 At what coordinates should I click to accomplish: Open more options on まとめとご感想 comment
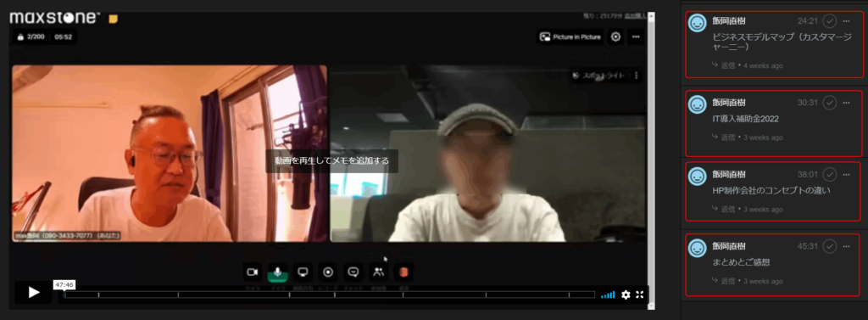click(x=846, y=245)
